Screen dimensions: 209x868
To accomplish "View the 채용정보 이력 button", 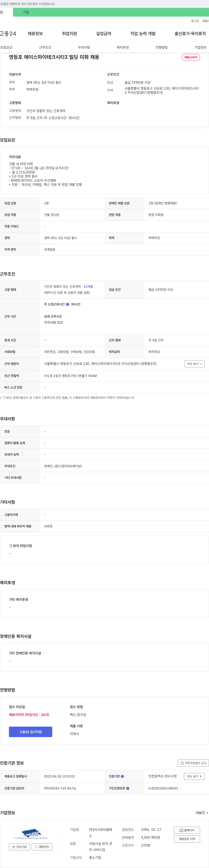I will click(187, 839).
